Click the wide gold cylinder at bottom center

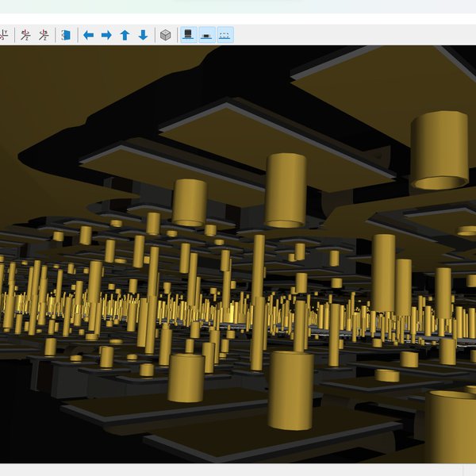tap(290, 390)
